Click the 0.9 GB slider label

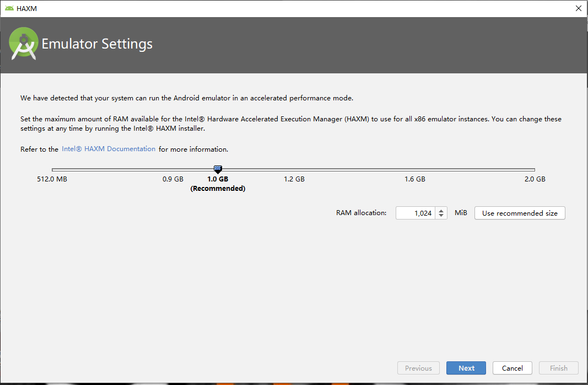tap(173, 179)
